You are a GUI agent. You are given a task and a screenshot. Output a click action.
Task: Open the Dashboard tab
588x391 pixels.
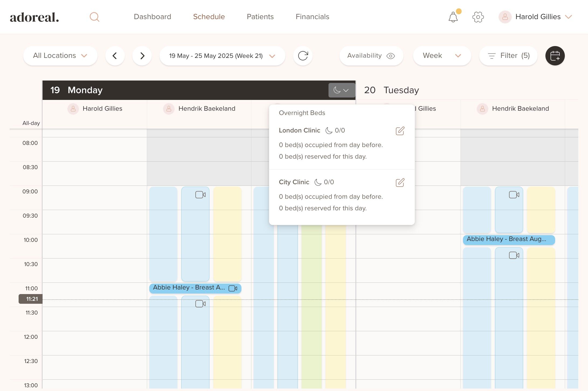[x=152, y=17]
